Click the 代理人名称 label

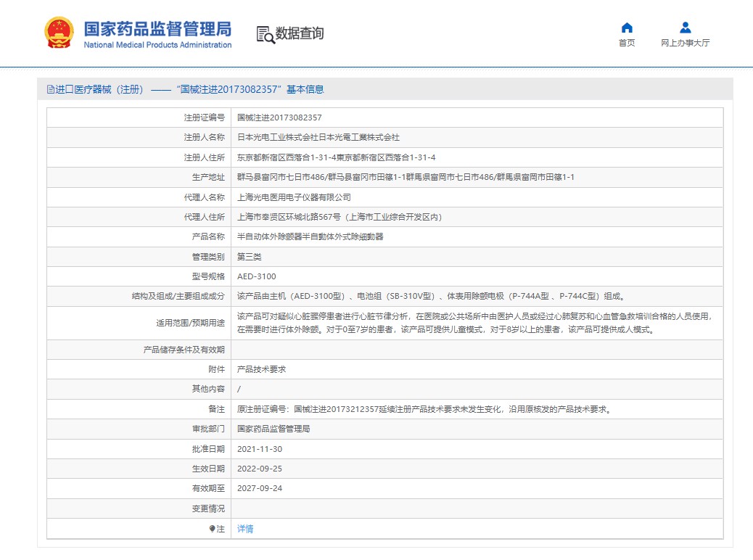pos(204,197)
